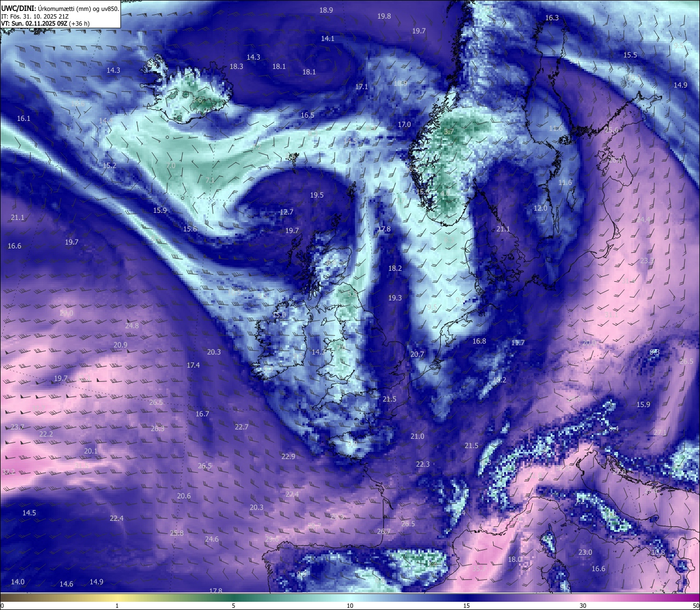This screenshot has width=700, height=610.
Task: Click the 30 label on the color scale
Action: point(583,606)
